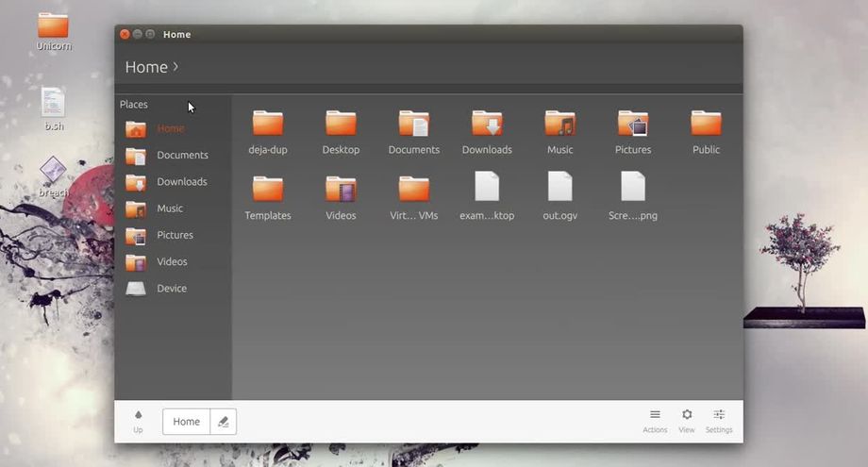Screen dimensions: 868x467
Task: Select Downloads in Places sidebar
Action: click(x=181, y=182)
